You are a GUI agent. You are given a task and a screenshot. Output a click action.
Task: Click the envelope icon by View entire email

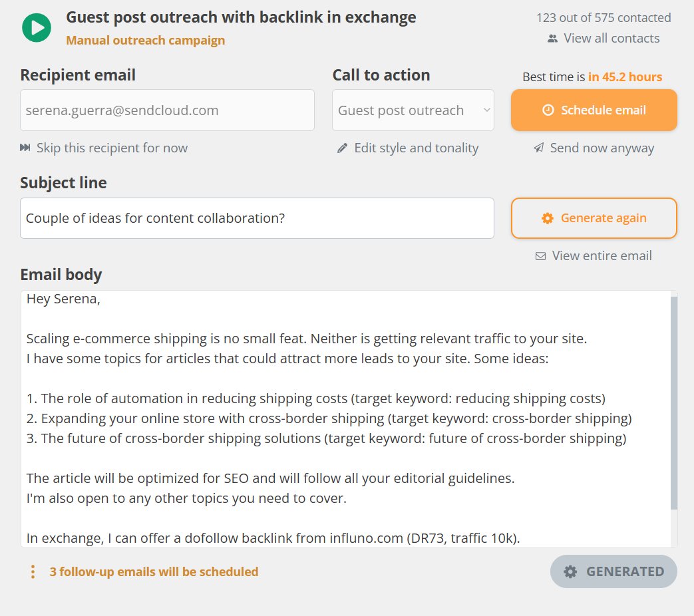[540, 256]
